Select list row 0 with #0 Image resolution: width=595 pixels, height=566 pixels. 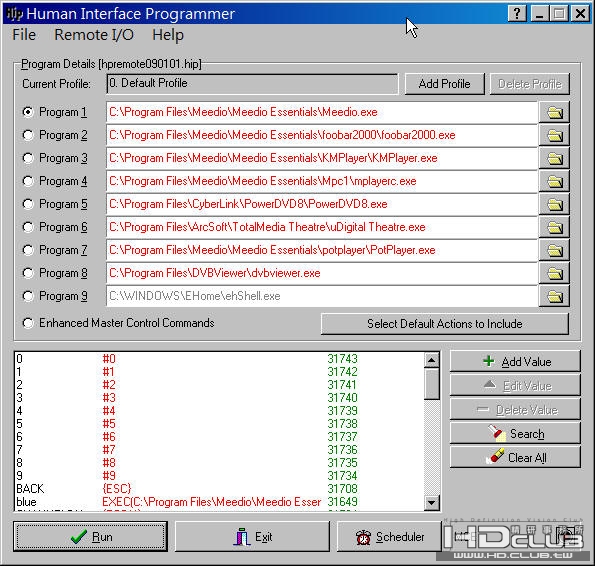pos(219,358)
